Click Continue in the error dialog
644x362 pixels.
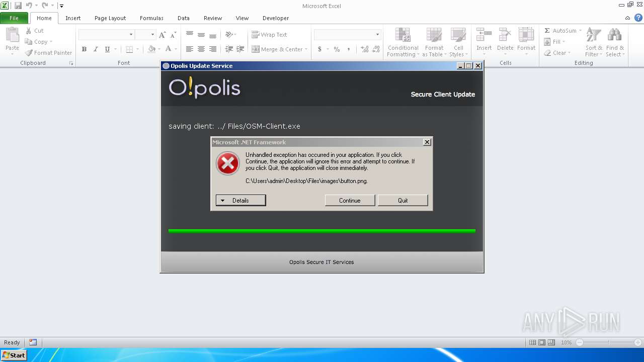(x=350, y=200)
